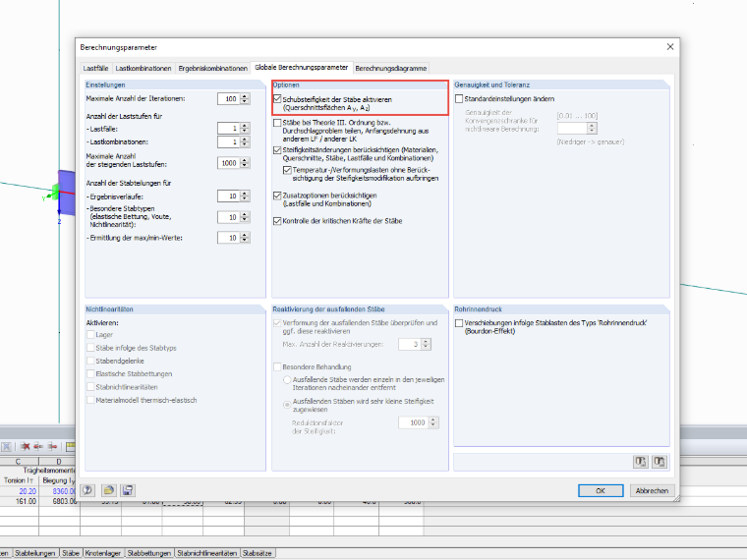
Task: Decrease steigenden Laststufen stepper value
Action: (x=245, y=166)
